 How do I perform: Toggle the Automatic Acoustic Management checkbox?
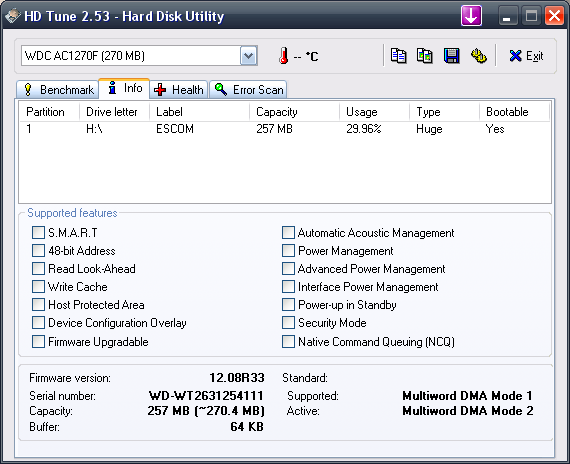click(x=288, y=233)
